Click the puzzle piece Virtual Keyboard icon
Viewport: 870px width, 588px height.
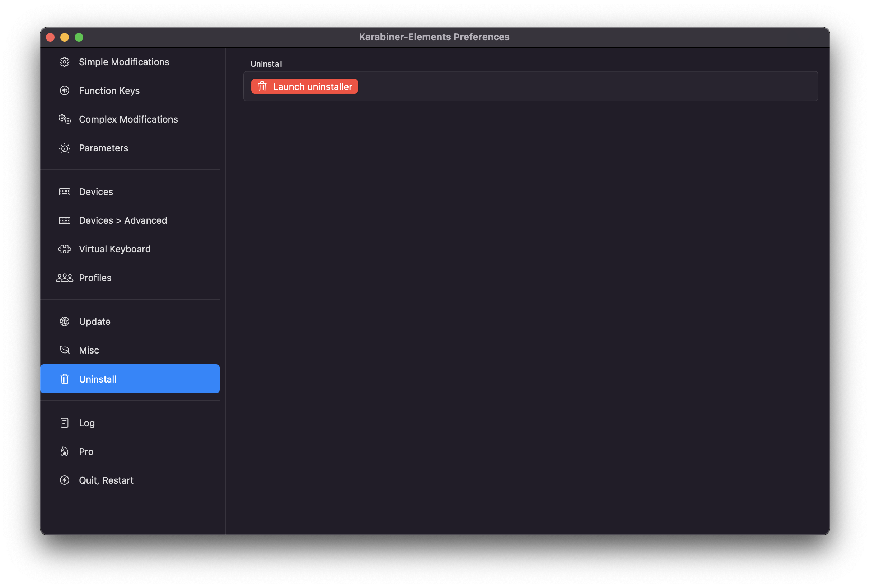click(64, 249)
